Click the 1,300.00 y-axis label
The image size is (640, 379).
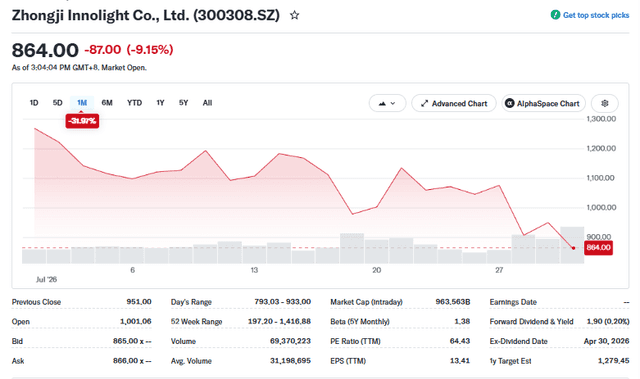point(601,119)
